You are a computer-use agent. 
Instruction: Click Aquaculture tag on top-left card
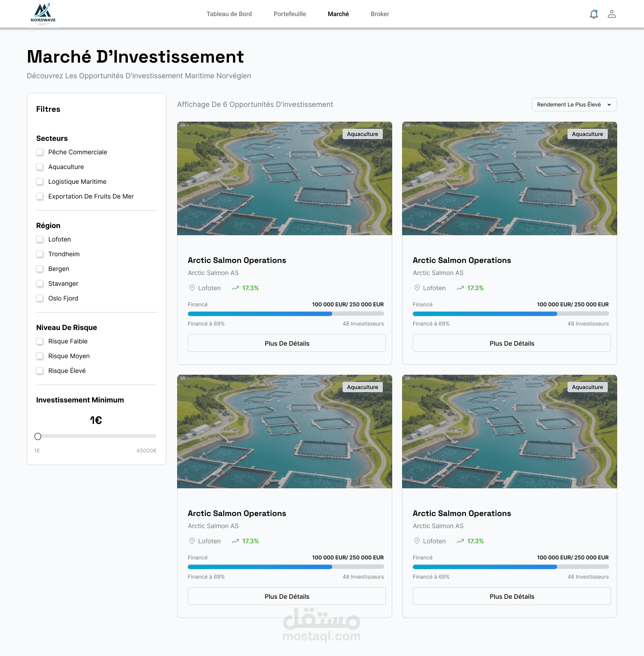[363, 134]
